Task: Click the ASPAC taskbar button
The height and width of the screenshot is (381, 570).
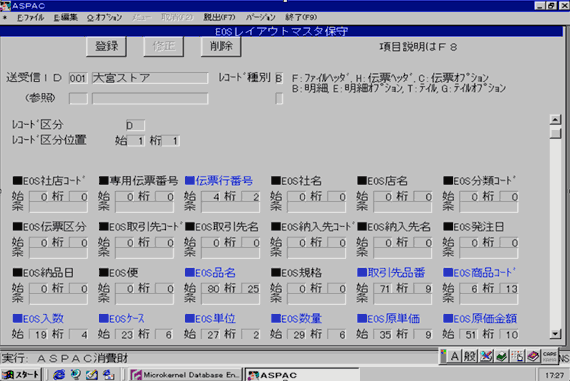Action: (x=302, y=375)
